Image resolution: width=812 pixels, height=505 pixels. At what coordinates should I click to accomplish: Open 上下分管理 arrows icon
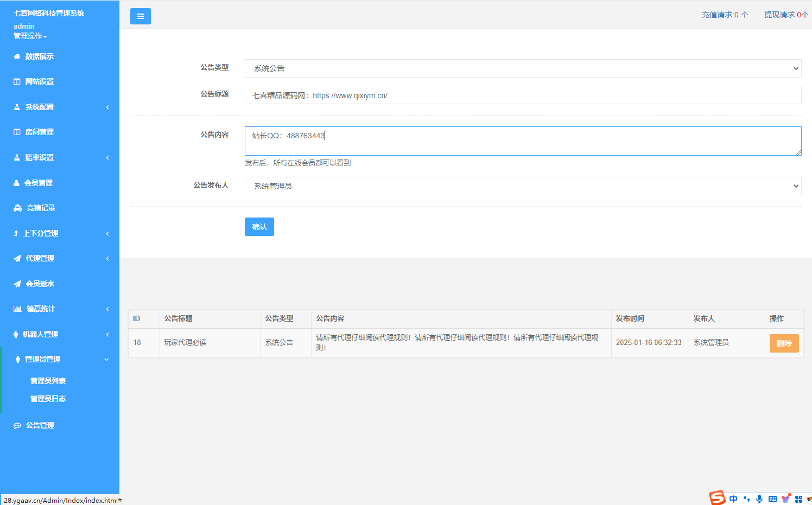coord(17,233)
